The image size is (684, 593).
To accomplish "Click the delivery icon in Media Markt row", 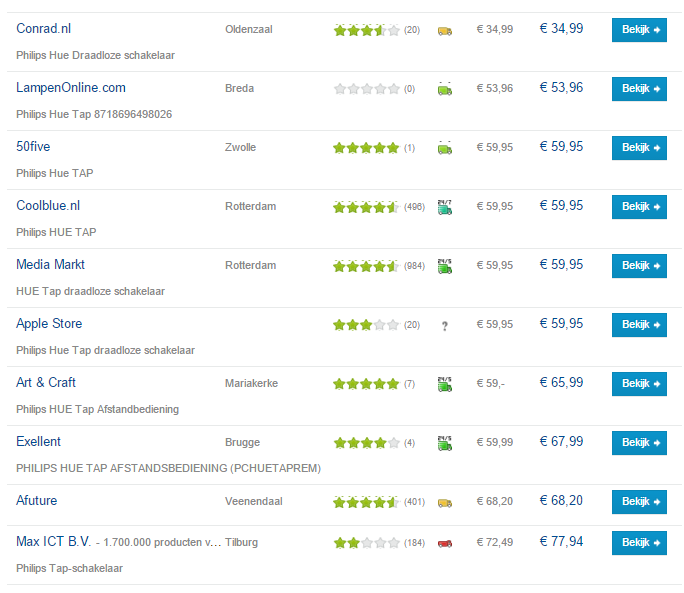I will [445, 266].
